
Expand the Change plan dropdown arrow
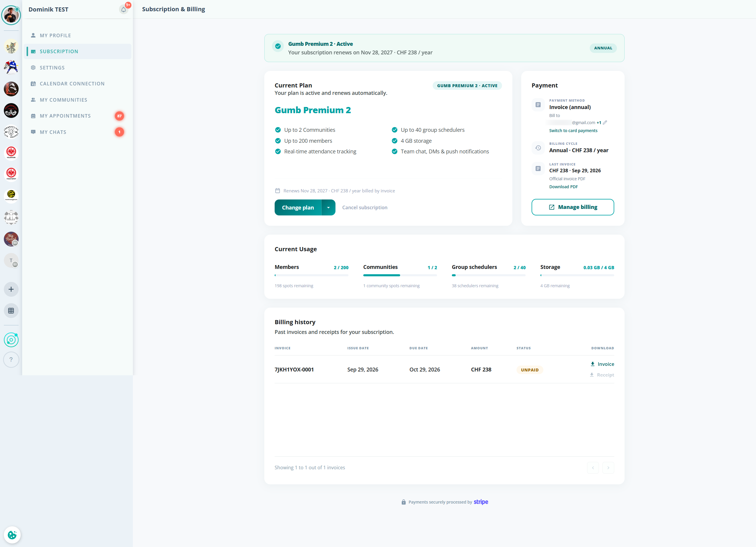click(328, 207)
